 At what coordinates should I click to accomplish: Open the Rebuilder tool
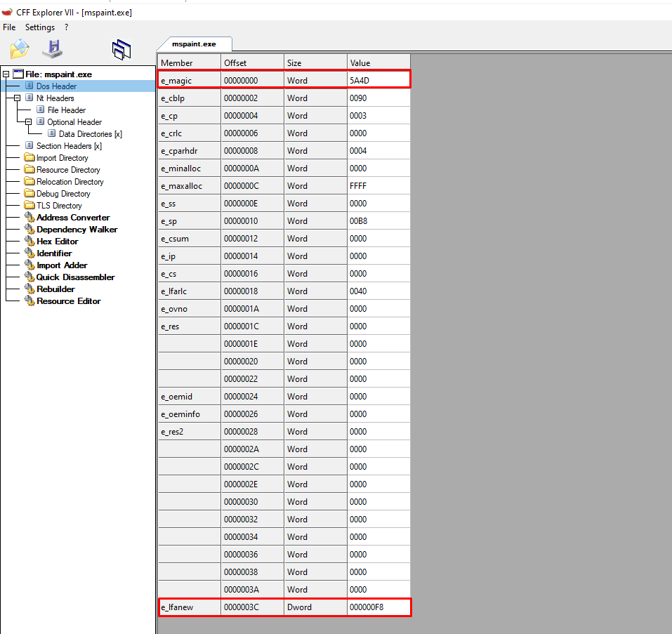[55, 289]
